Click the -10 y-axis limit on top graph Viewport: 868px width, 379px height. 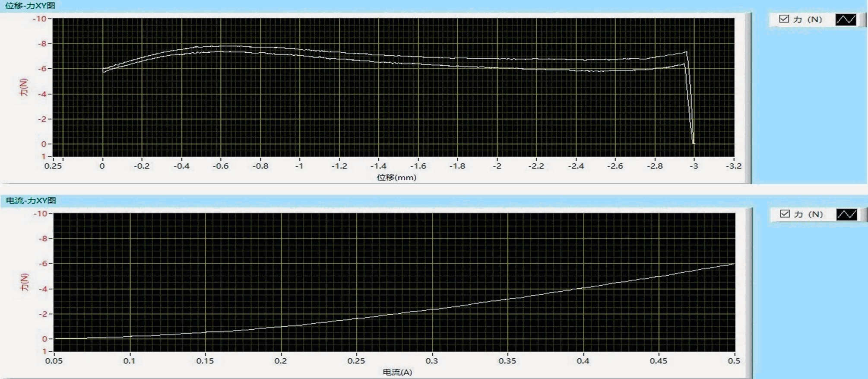(x=40, y=19)
